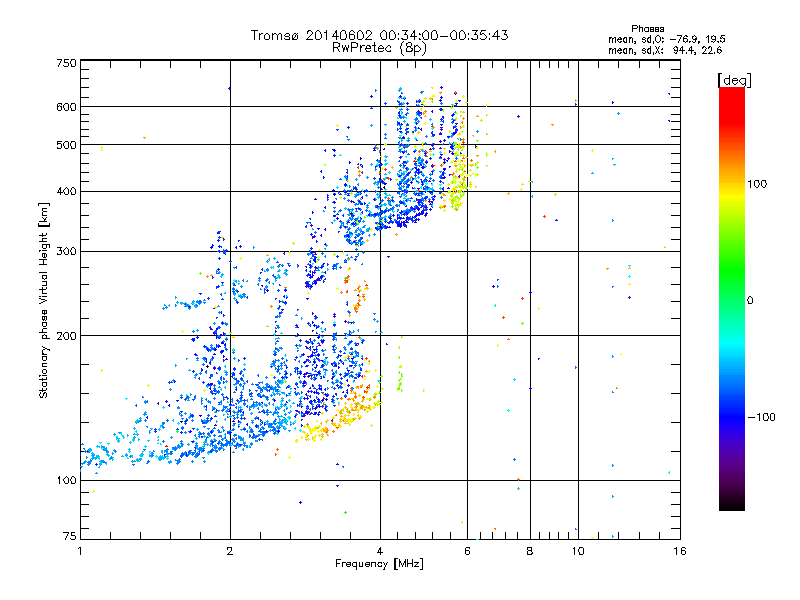Viewport: 800px width, 600px height.
Task: Click the x-axis tick label '4'
Action: [380, 551]
